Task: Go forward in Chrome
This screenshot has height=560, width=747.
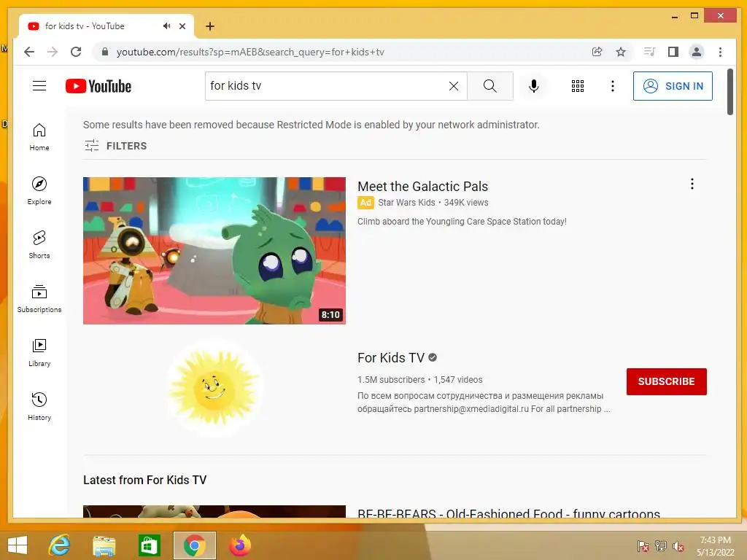Action: point(53,52)
